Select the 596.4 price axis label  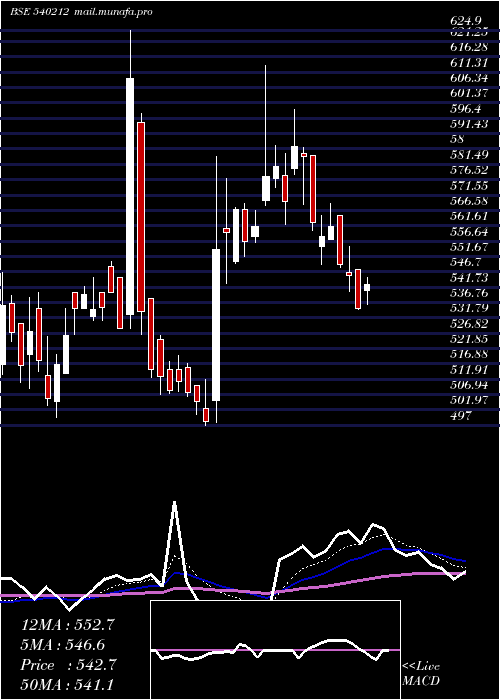tap(466, 108)
